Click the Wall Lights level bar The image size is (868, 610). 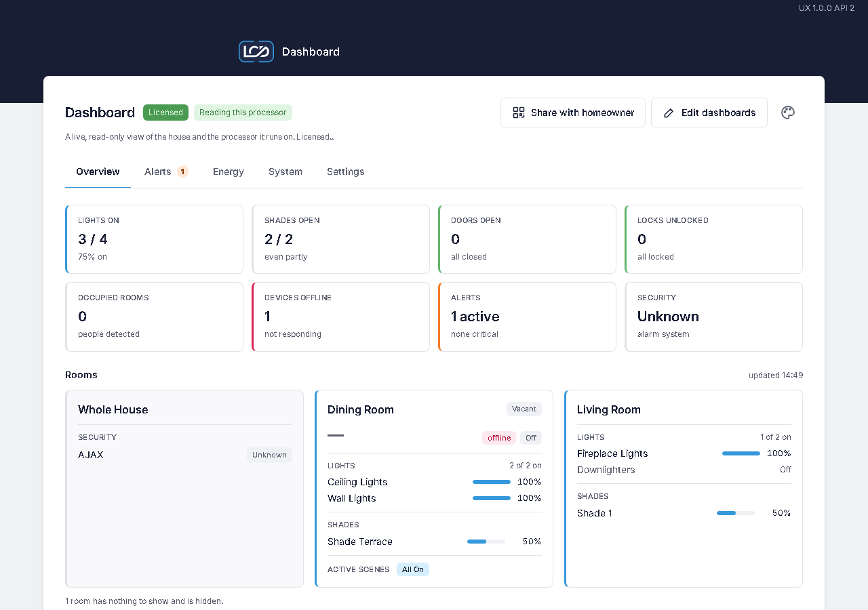coord(492,498)
